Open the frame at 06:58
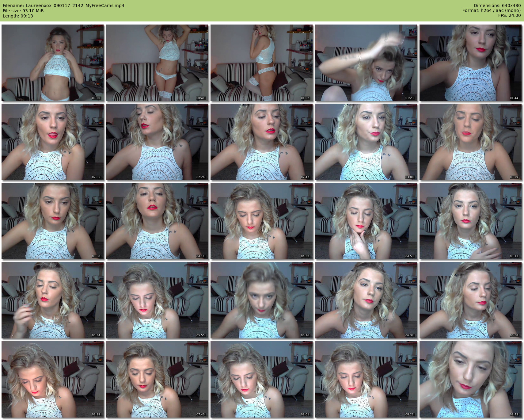524x420 pixels. pos(470,300)
